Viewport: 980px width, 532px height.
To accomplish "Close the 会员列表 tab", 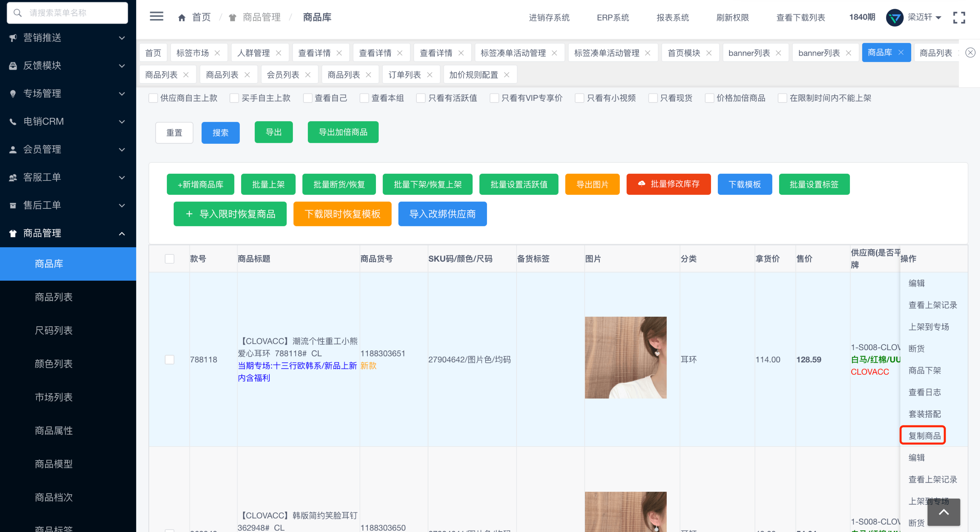I will point(308,75).
